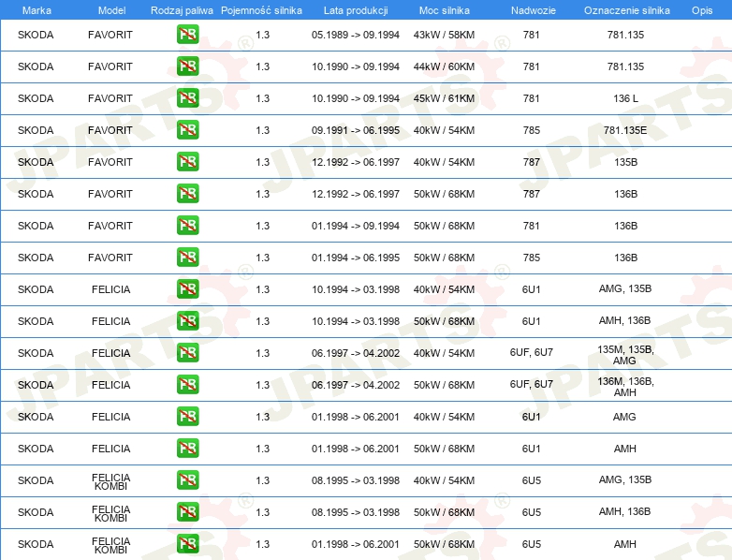Click petrol fuel icon in the 44kW / 60KM Favorit row
Image resolution: width=732 pixels, height=560 pixels.
coord(187,66)
